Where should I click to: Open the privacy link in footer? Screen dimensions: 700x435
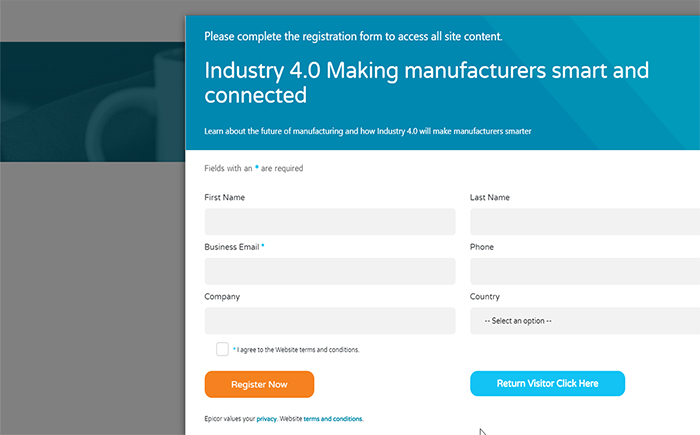[267, 419]
